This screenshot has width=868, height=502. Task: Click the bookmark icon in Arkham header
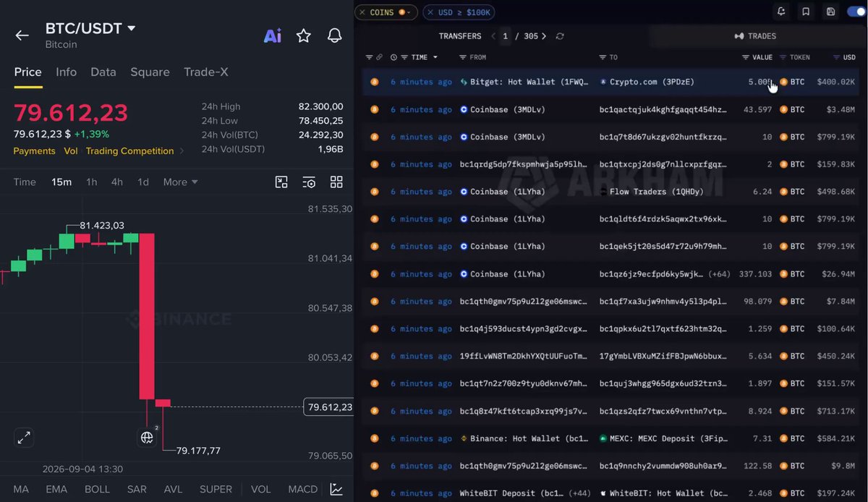tap(806, 12)
